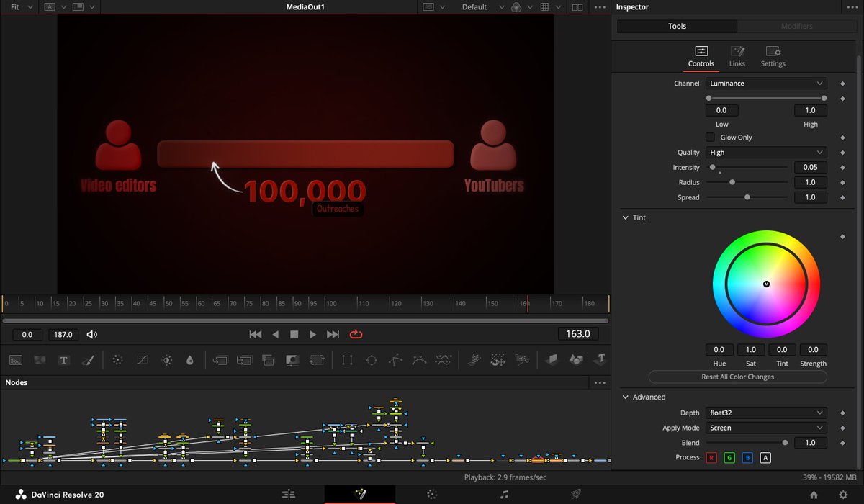Open project settings gear at the bottom right
Viewport: 864px width, 504px height.
pyautogui.click(x=843, y=495)
